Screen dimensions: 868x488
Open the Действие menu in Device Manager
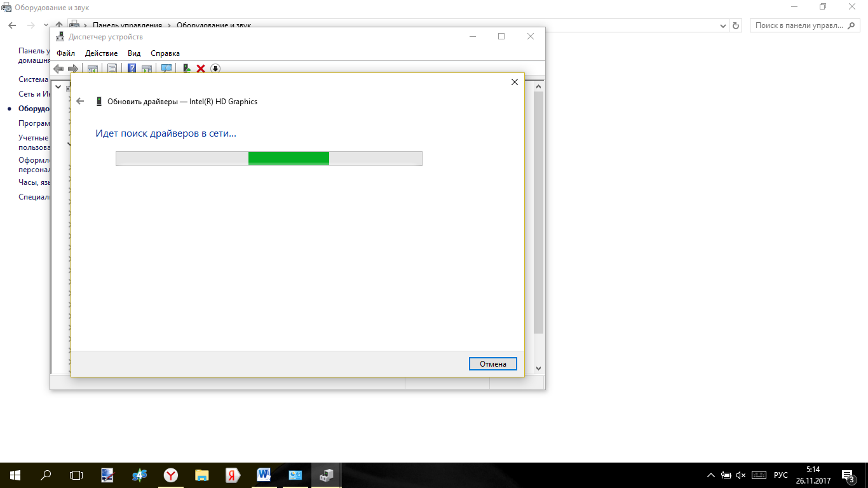[x=101, y=53]
